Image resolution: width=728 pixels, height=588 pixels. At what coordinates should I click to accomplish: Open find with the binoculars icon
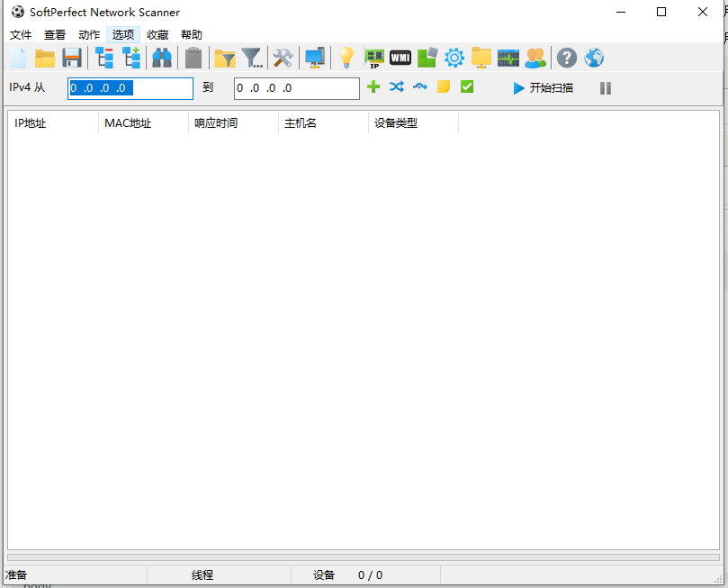tap(162, 58)
